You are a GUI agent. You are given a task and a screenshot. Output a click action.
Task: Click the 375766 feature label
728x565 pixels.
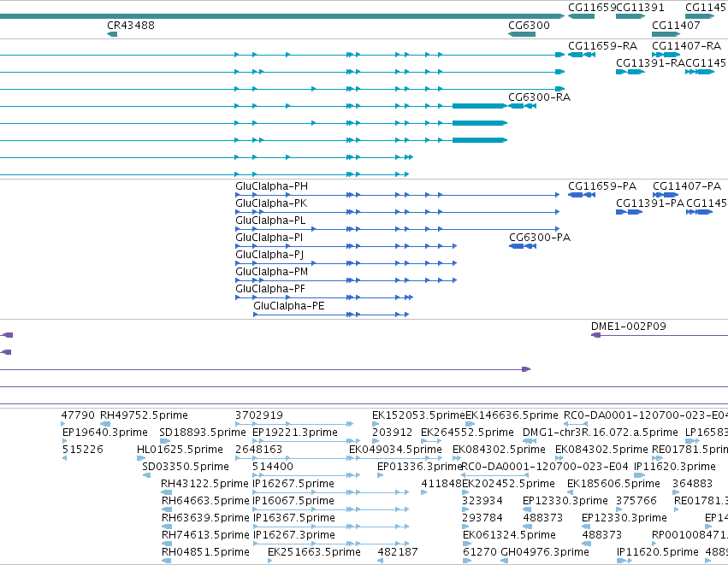point(636,501)
